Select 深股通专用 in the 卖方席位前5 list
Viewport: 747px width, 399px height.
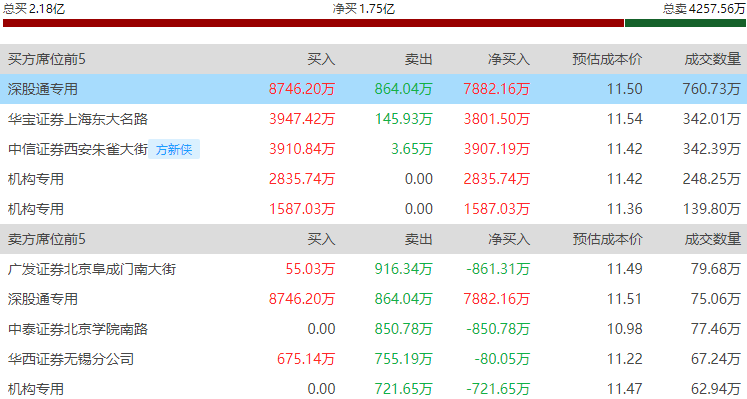pyautogui.click(x=43, y=299)
